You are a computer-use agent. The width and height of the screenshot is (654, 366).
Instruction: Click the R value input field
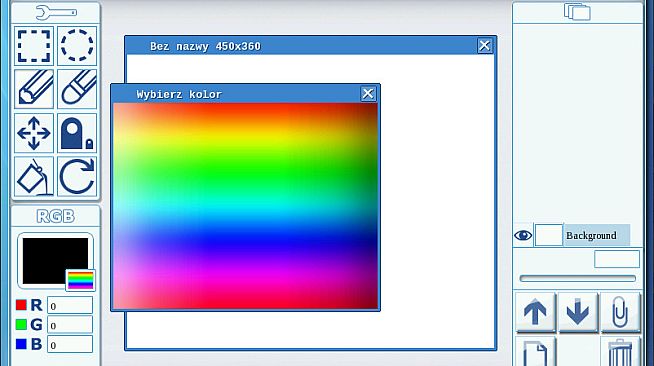point(70,306)
